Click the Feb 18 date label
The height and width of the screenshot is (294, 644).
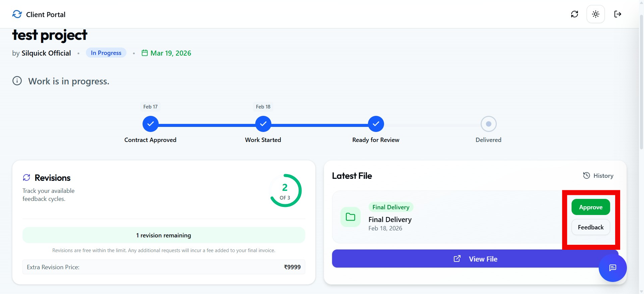coord(263,106)
